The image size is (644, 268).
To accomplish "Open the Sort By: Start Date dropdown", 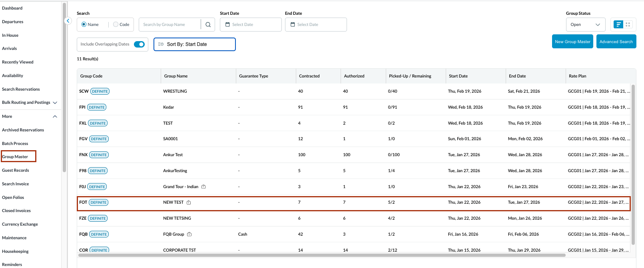I will (x=194, y=44).
